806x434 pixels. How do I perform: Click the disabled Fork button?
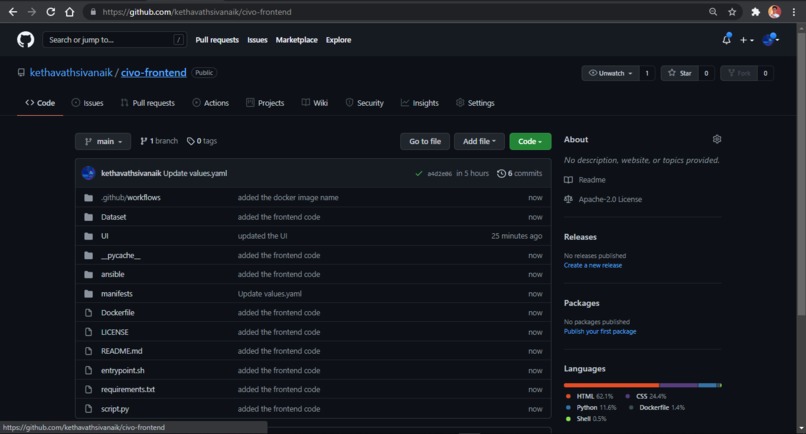(739, 73)
